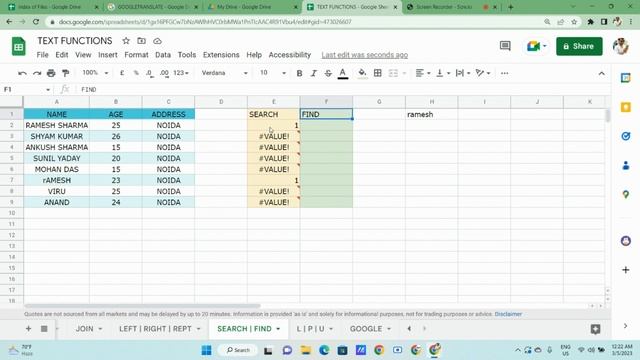Open the Insert menu
Screen dimensions: 640x360
(x=107, y=55)
